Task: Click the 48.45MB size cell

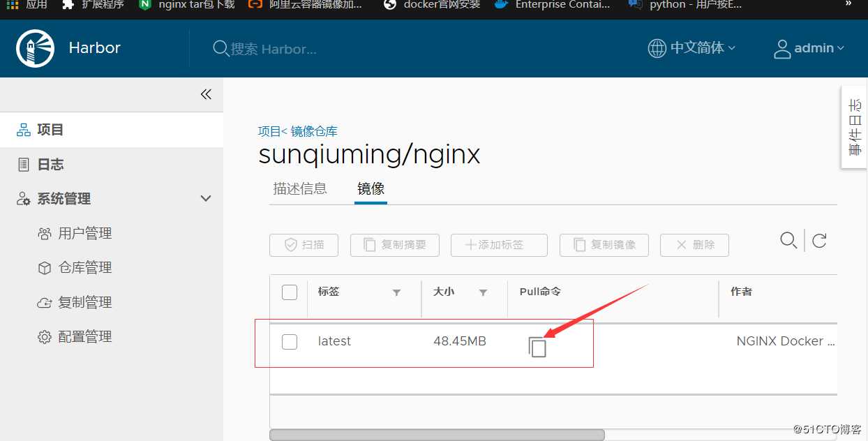Action: pos(460,341)
